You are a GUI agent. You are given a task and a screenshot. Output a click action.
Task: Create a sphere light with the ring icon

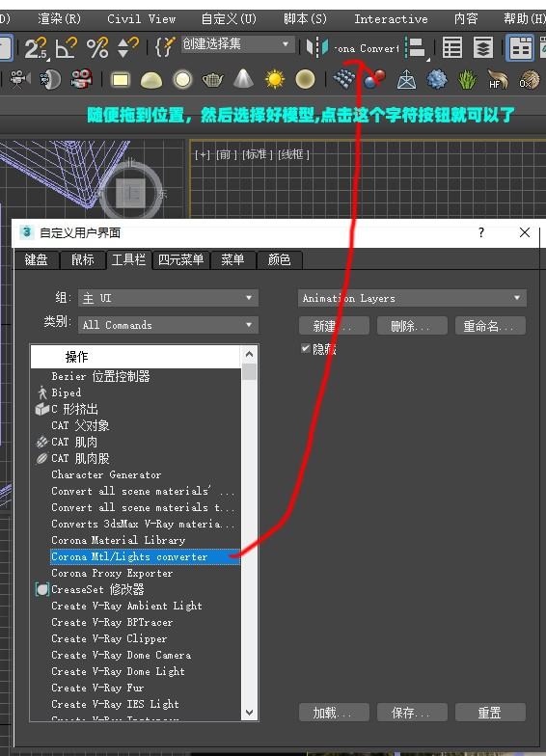coord(182,79)
